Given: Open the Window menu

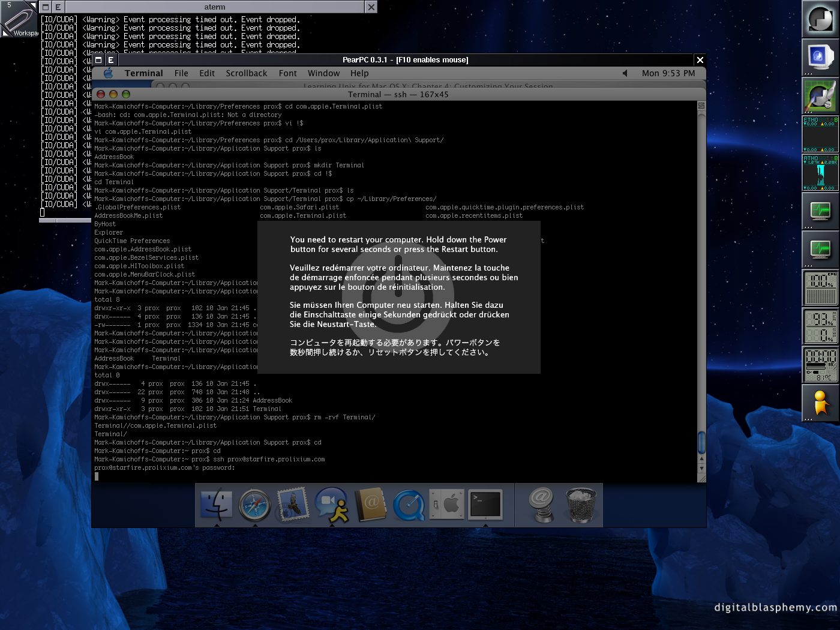Looking at the screenshot, I should (x=324, y=73).
